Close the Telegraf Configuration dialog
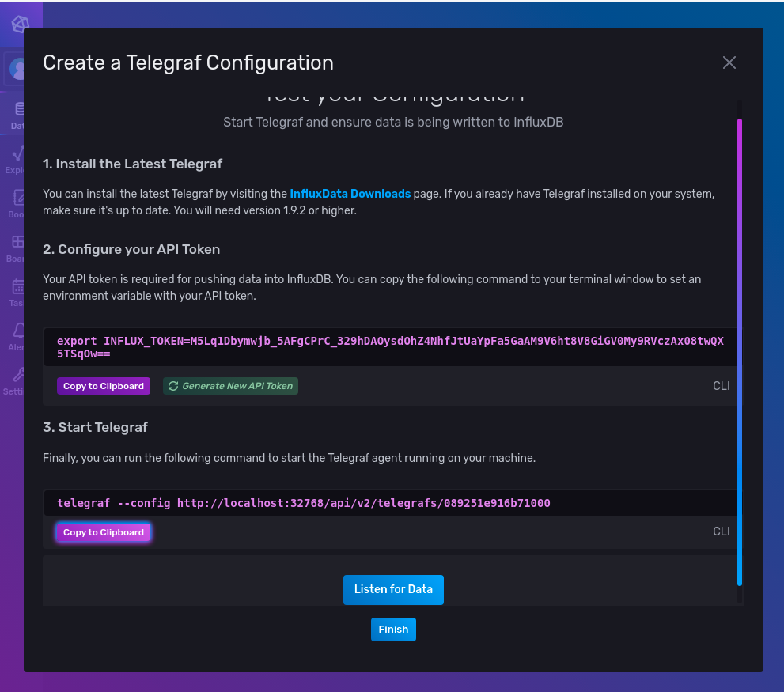Screen dimensions: 784x692 point(729,62)
